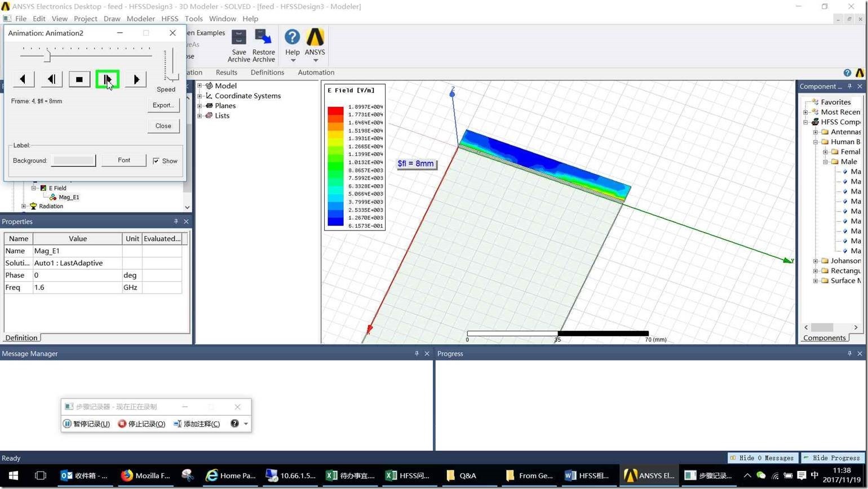Click the ANSYS icon in ribbon
The height and width of the screenshot is (489, 868).
(315, 38)
